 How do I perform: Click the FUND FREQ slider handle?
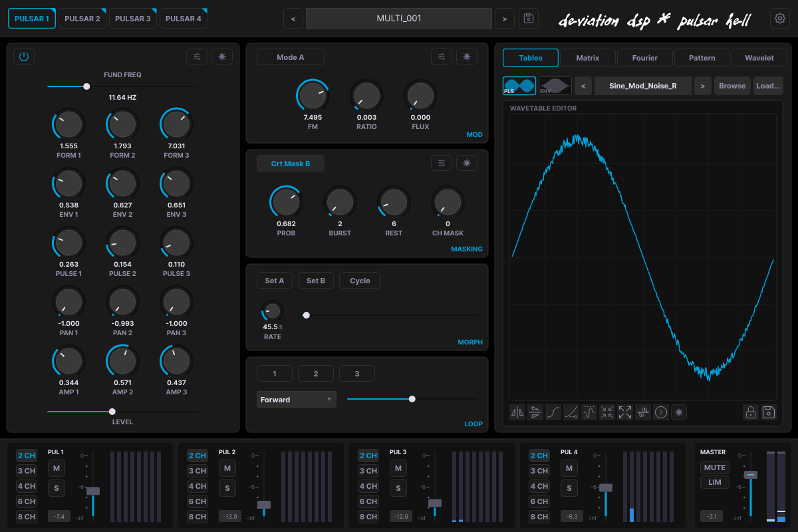pyautogui.click(x=86, y=86)
